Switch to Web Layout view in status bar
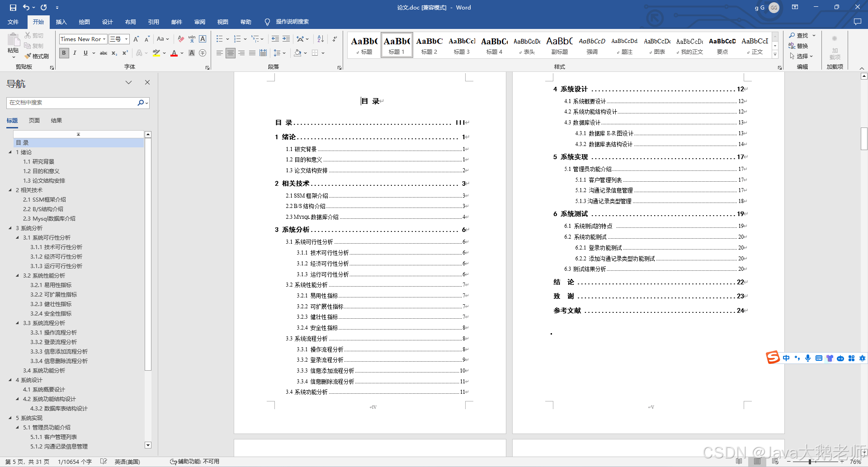The width and height of the screenshot is (868, 467). [x=775, y=462]
